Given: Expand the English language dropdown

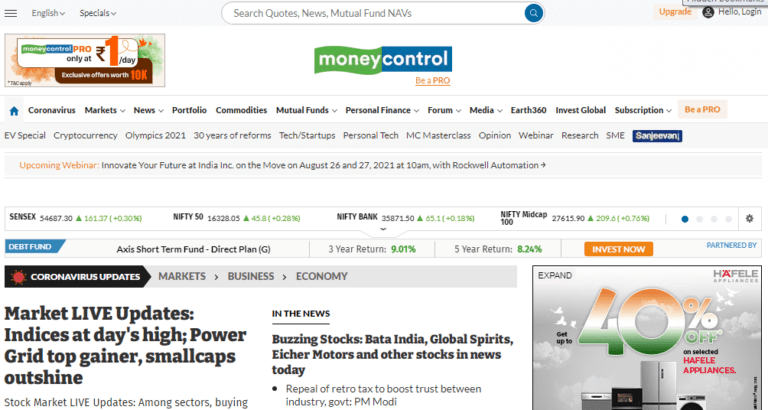Looking at the screenshot, I should tap(48, 13).
